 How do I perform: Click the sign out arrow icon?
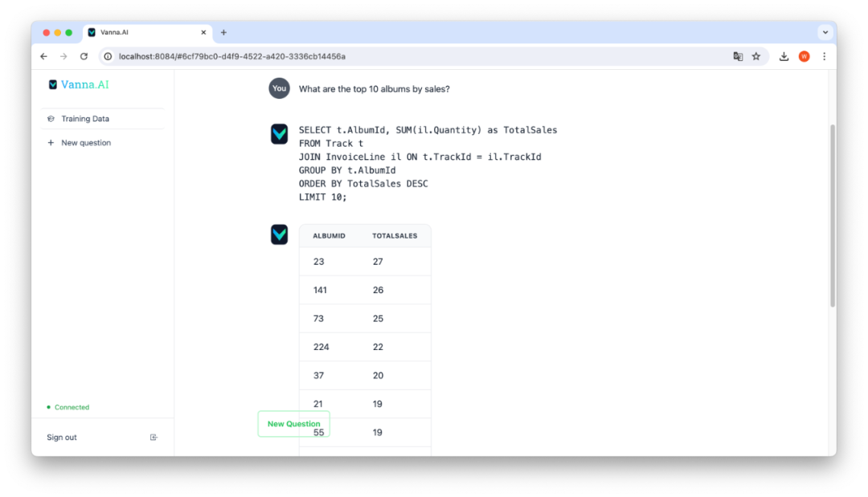tap(154, 438)
